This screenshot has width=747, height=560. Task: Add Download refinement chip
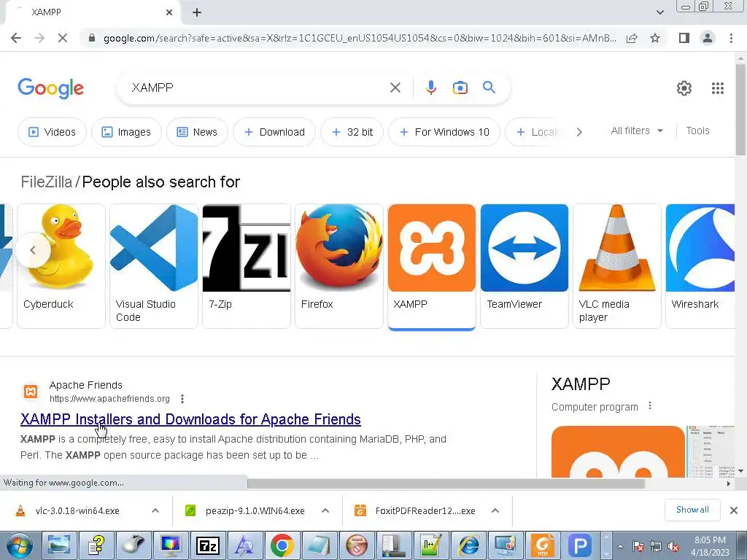[x=274, y=132]
